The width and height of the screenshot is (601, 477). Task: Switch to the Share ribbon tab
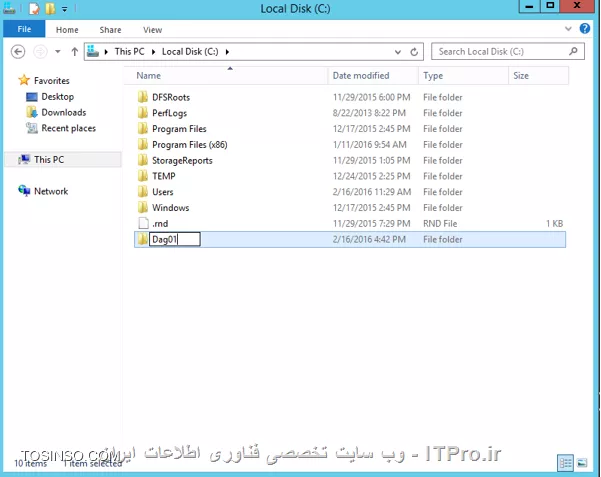[x=110, y=30]
